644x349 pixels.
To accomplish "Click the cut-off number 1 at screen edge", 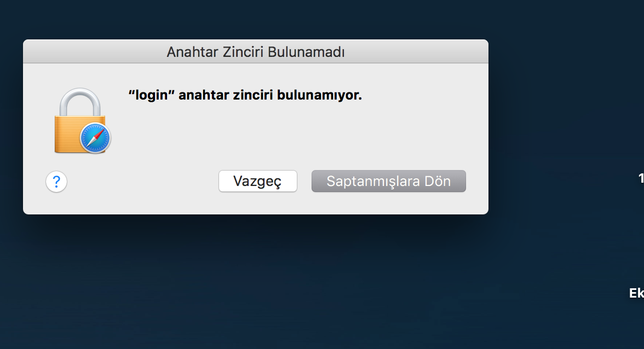I will click(x=641, y=178).
